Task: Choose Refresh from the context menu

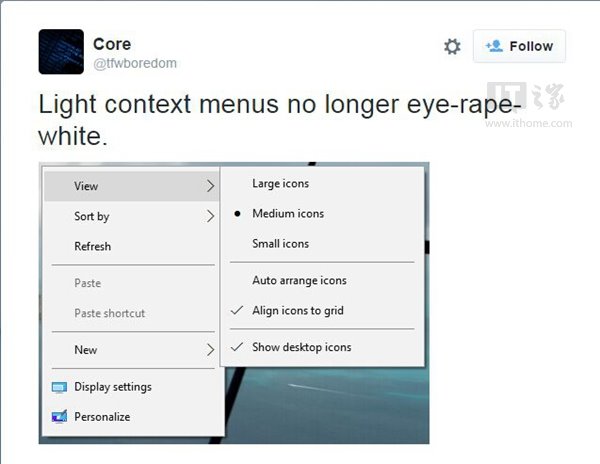Action: [x=93, y=246]
